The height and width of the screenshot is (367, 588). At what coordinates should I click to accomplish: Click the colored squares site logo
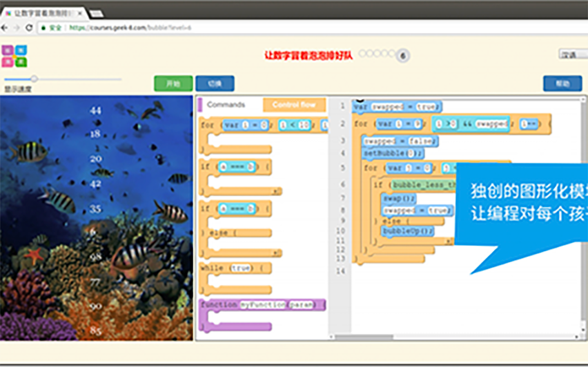pyautogui.click(x=14, y=56)
